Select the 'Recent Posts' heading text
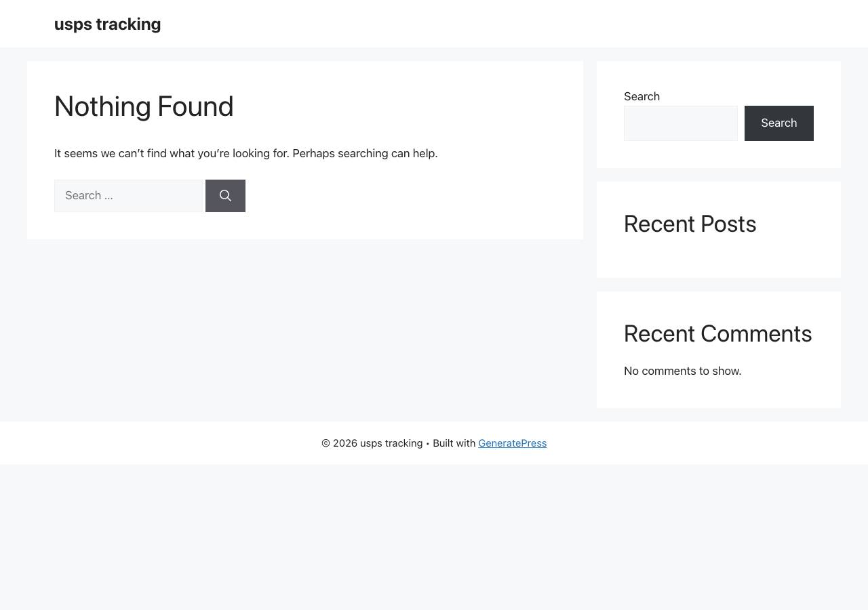This screenshot has width=868, height=610. click(690, 224)
